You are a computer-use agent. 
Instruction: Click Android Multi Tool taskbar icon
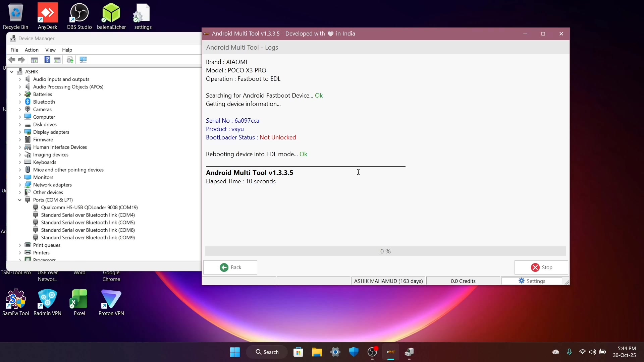[391, 352]
